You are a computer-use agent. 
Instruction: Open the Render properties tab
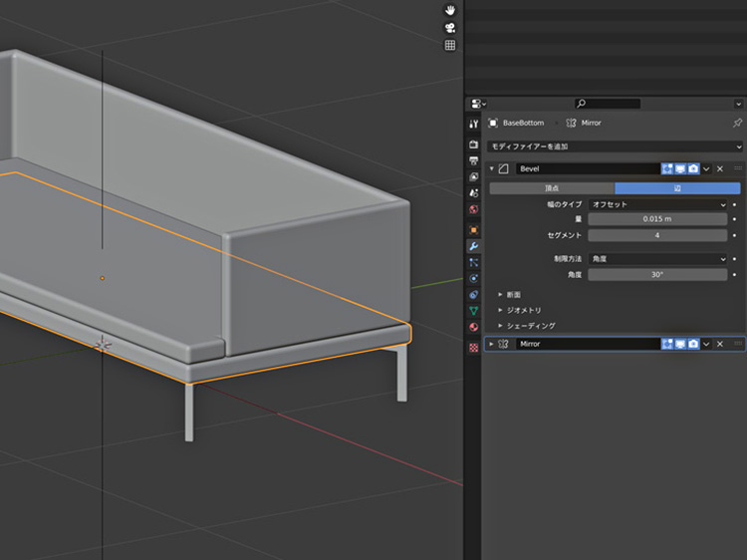click(474, 144)
